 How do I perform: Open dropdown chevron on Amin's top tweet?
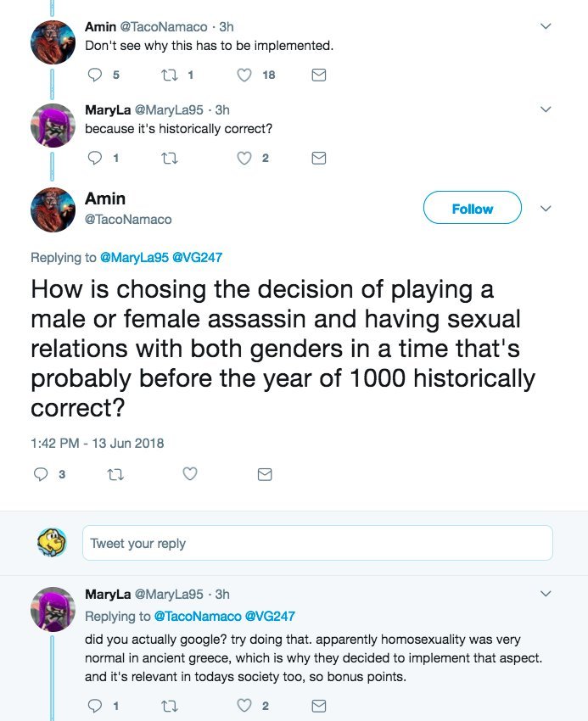pos(546,27)
